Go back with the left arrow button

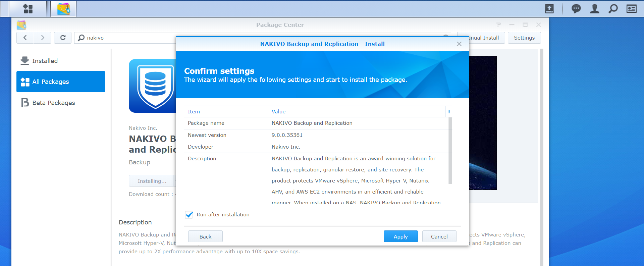(x=25, y=38)
